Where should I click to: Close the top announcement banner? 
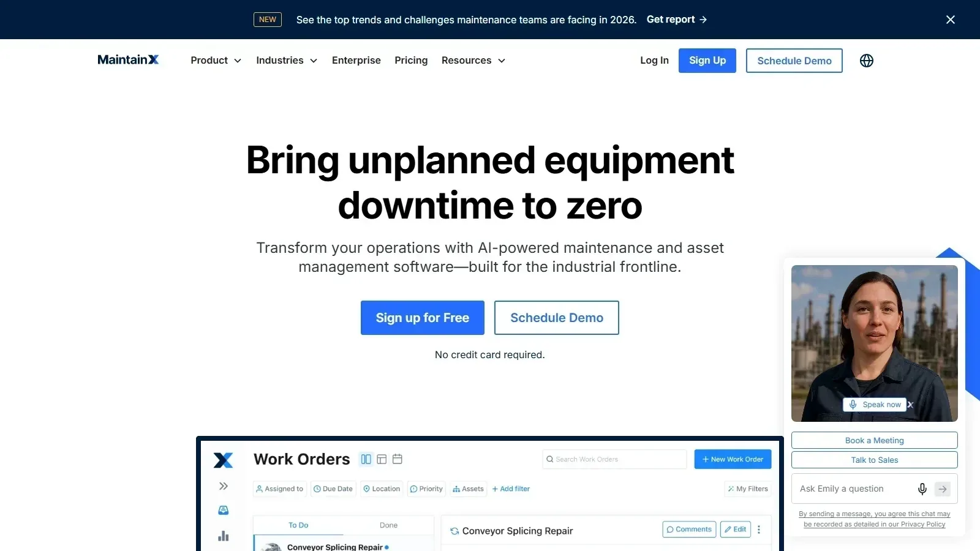pyautogui.click(x=951, y=20)
